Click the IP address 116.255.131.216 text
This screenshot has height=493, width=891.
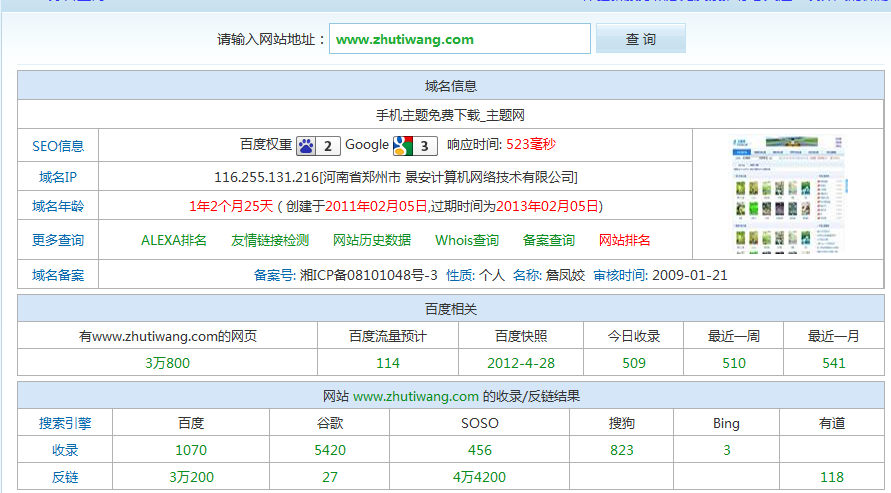point(267,177)
